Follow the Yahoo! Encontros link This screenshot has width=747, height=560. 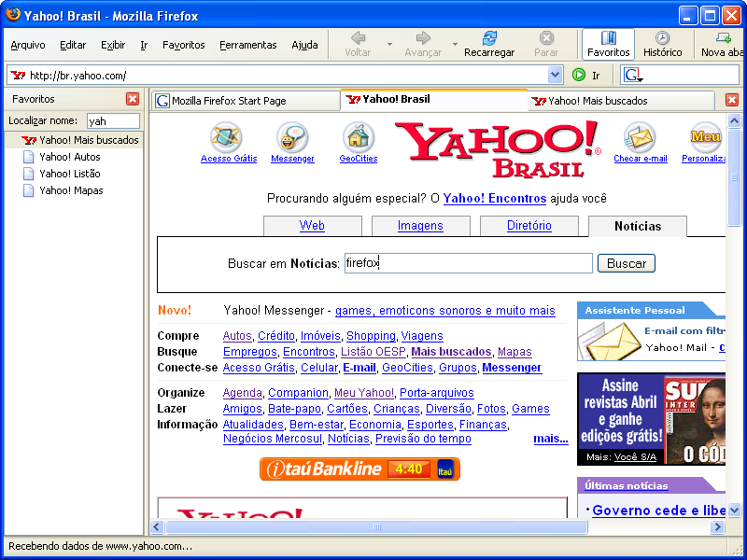click(x=495, y=198)
